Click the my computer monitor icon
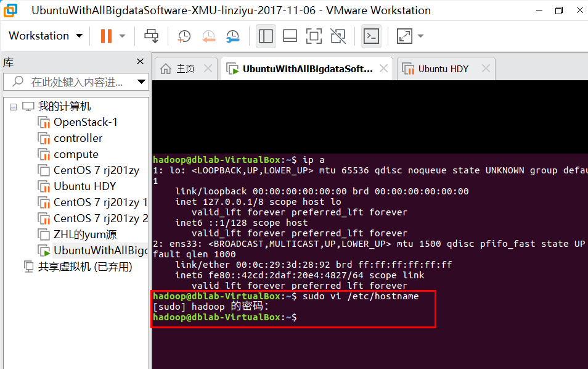This screenshot has height=369, width=588. point(28,106)
